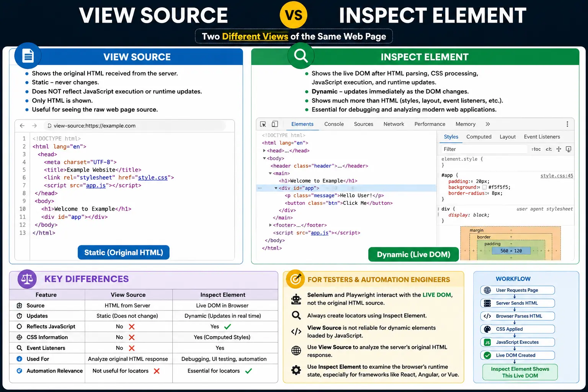Image resolution: width=588 pixels, height=392 pixels.
Task: Expand the collapsed head node
Action: pyautogui.click(x=264, y=150)
